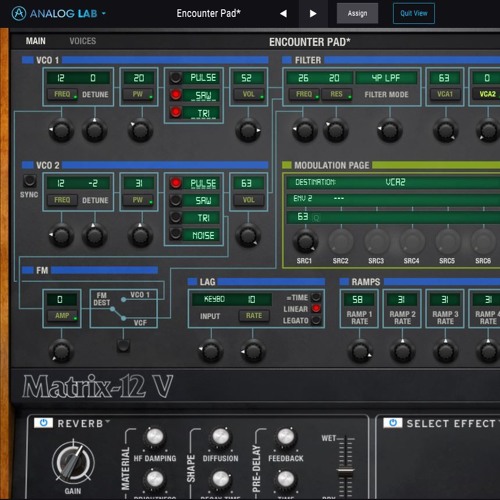This screenshot has width=500, height=500.
Task: Click the Filter mode knob
Action: coord(389,130)
